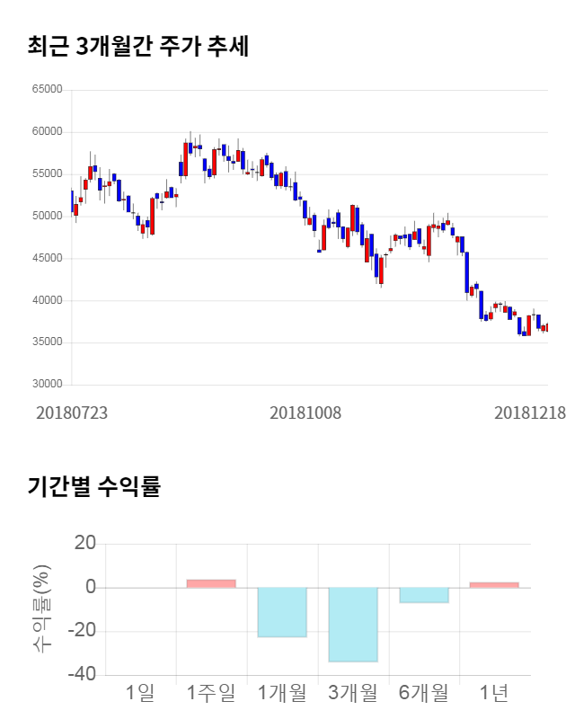
Task: Click the 20181218 end date label
Action: pyautogui.click(x=530, y=413)
